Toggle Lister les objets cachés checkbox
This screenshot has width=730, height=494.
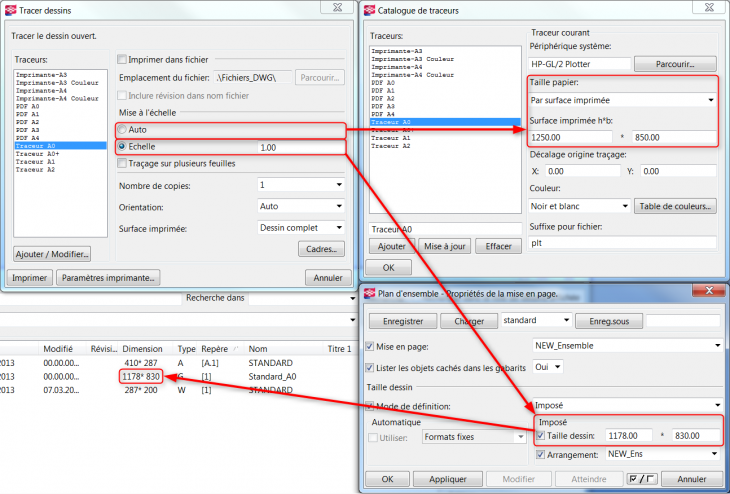click(370, 368)
